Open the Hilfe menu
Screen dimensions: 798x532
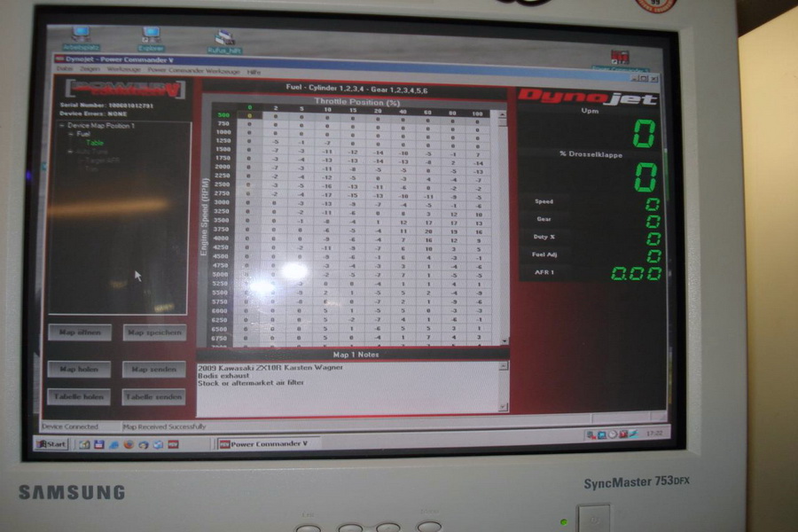point(254,70)
